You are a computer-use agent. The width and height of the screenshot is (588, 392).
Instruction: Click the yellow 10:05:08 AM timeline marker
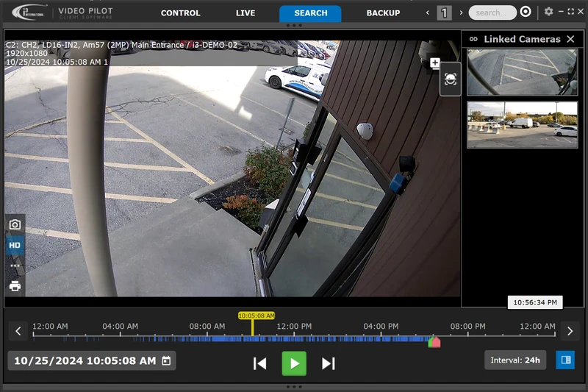coord(256,316)
